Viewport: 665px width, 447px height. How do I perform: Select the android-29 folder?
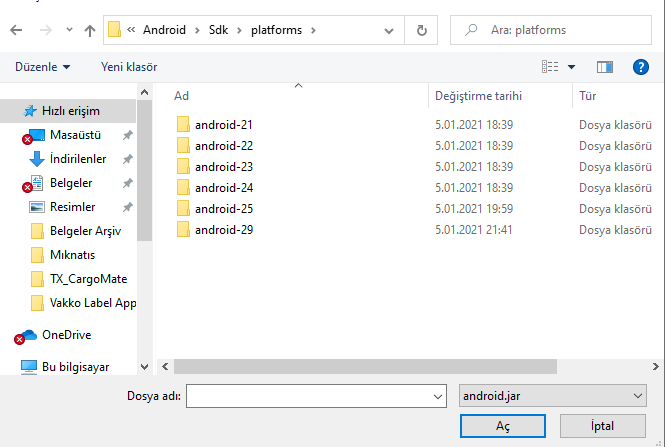(x=223, y=230)
